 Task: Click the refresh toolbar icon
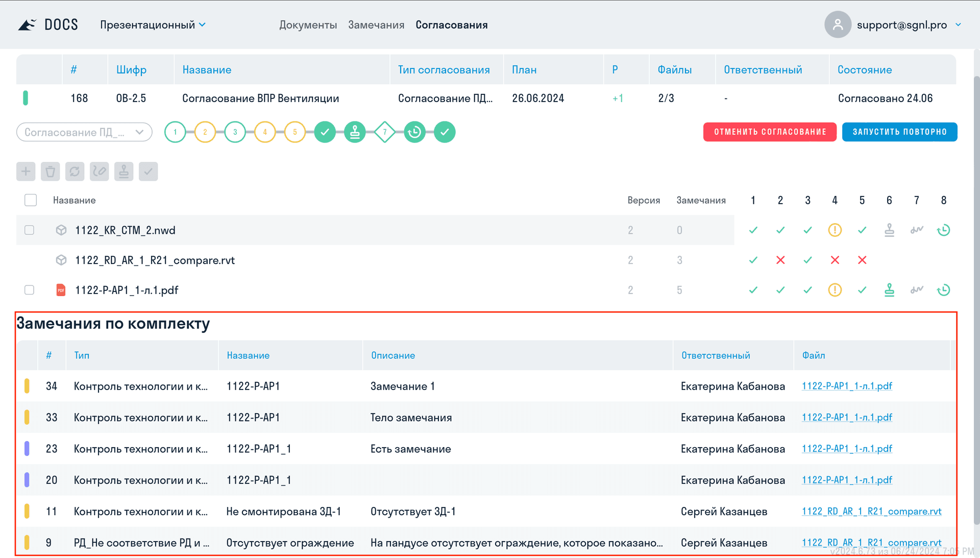(x=75, y=171)
